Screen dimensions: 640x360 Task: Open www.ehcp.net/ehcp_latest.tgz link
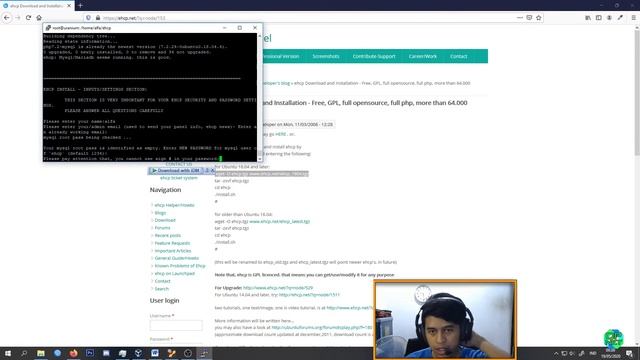pyautogui.click(x=280, y=221)
